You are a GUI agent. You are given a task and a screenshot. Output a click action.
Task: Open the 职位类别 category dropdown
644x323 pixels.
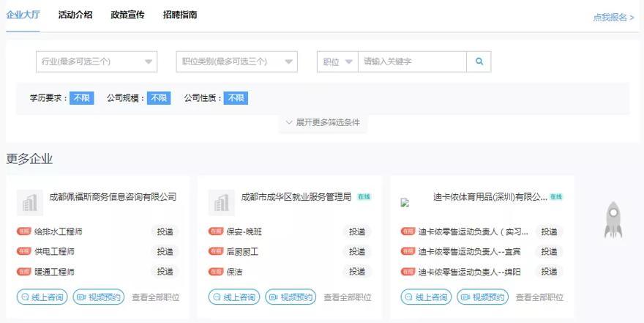point(236,62)
